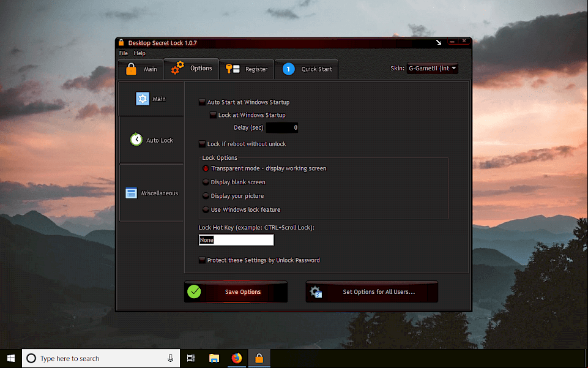Click the Miscellaneous window icon in sidebar
The image size is (588, 368).
131,193
